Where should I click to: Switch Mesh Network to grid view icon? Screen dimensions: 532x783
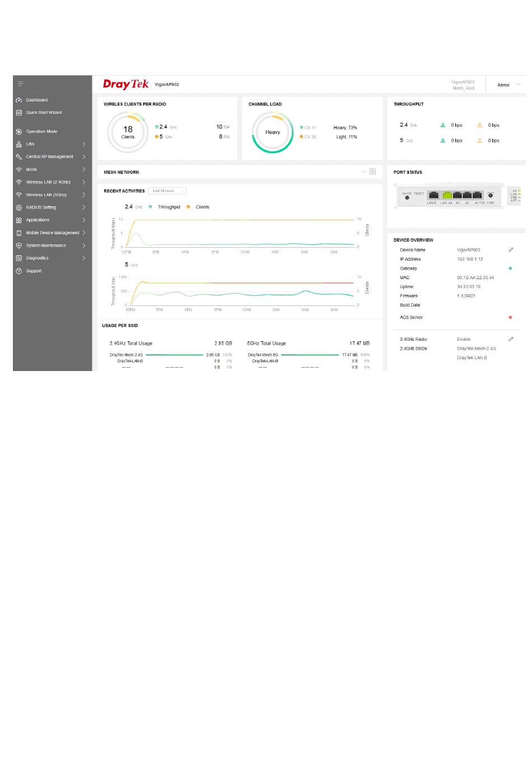tap(372, 172)
